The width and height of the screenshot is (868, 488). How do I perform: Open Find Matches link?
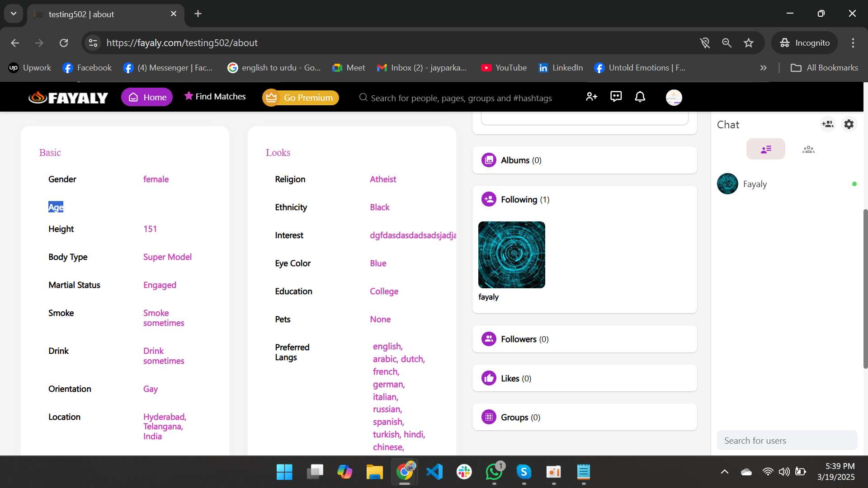click(215, 97)
